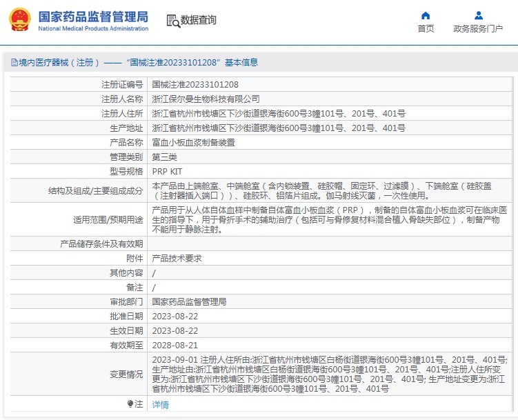Select registration number 国械注准20233101208 cell

[195, 85]
